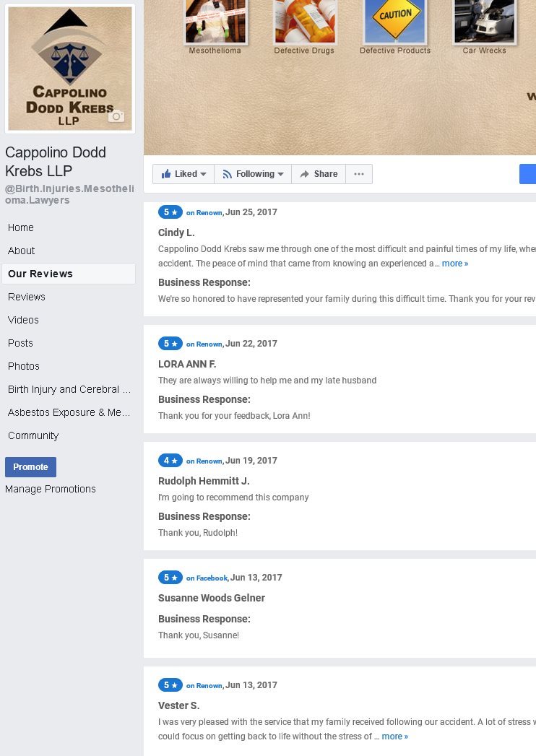Click the 4-star badge on Rudolph's review
The height and width of the screenshot is (756, 536).
pyautogui.click(x=170, y=461)
